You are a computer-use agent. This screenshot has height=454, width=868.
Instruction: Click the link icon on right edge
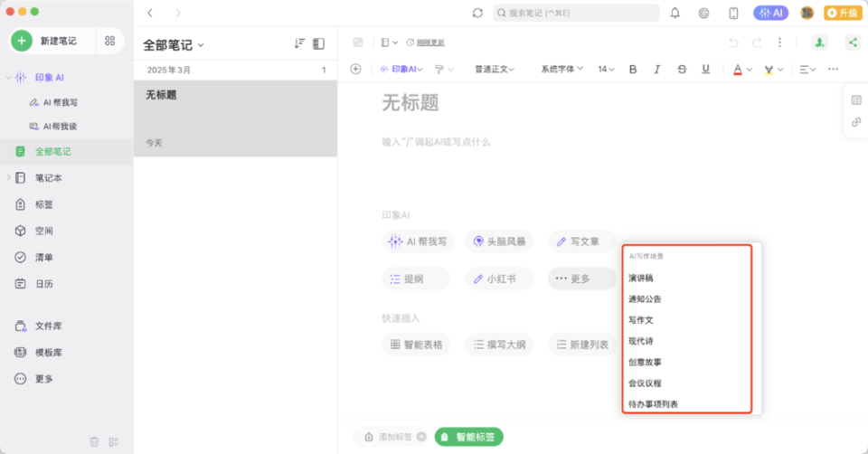tap(856, 122)
